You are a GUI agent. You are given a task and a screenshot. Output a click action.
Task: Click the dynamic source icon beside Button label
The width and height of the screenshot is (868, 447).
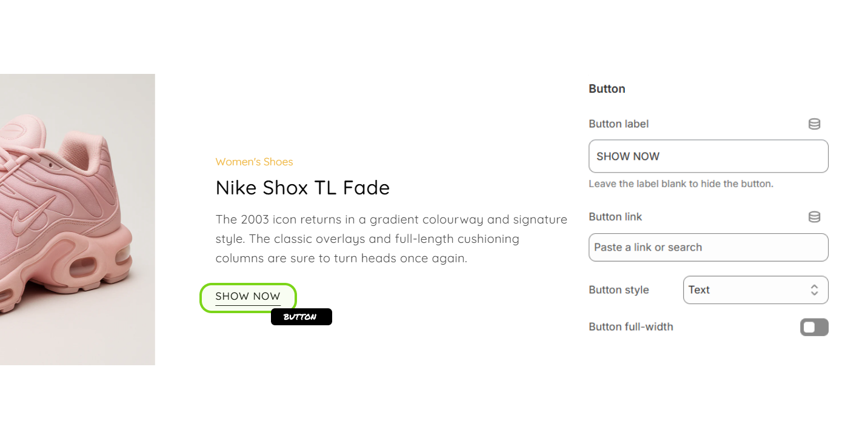pos(814,124)
